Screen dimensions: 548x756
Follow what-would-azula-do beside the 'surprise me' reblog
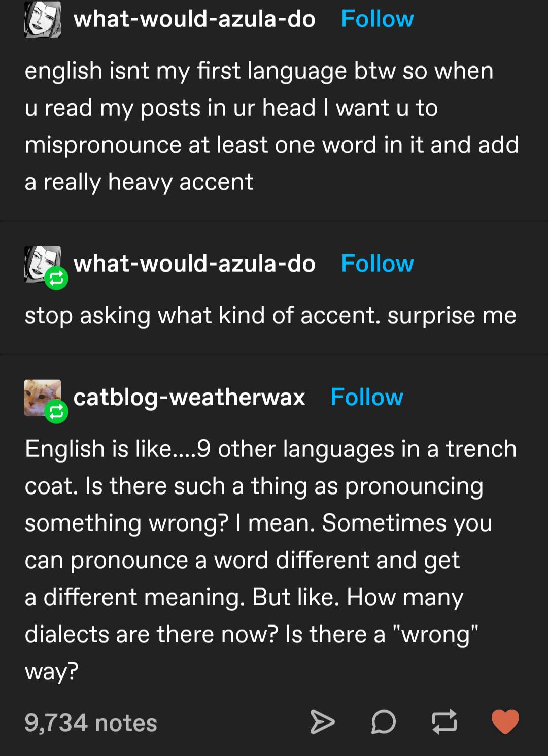click(x=377, y=264)
